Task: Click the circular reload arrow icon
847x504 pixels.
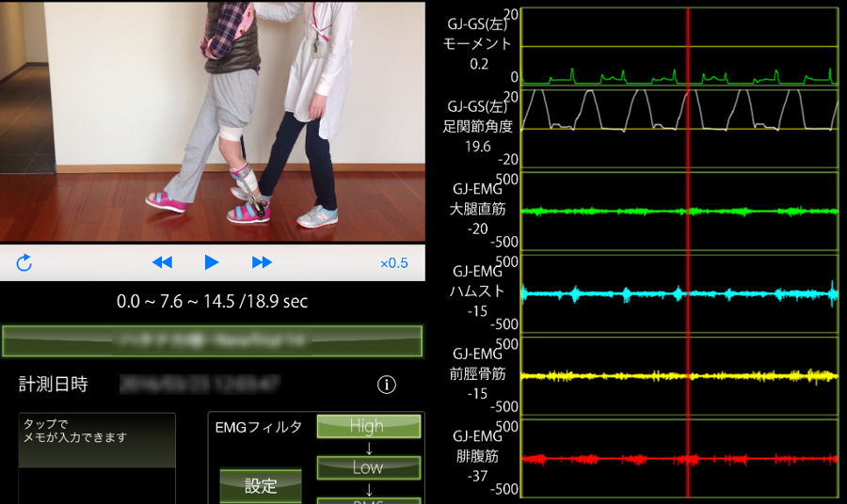Action: (x=24, y=262)
